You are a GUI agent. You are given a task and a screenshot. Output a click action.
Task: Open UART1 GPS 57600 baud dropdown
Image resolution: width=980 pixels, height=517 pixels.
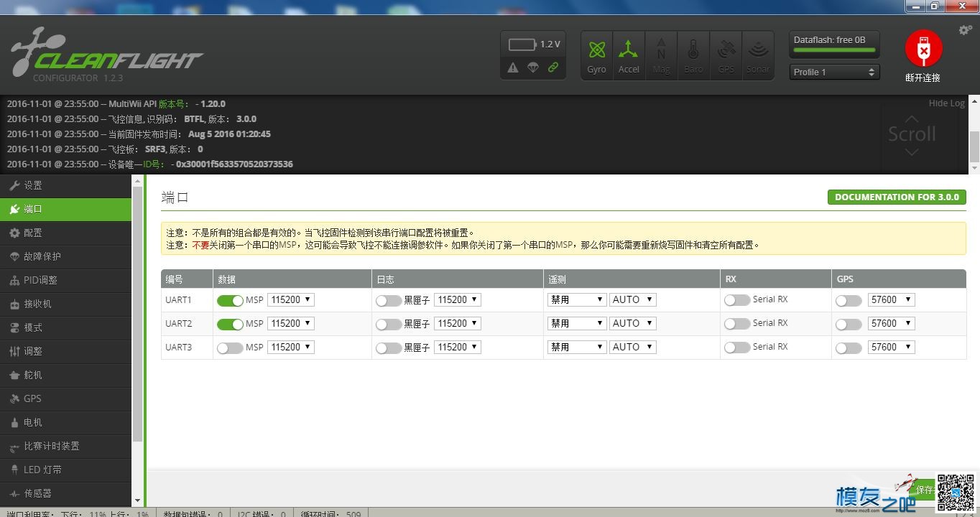[x=892, y=300]
